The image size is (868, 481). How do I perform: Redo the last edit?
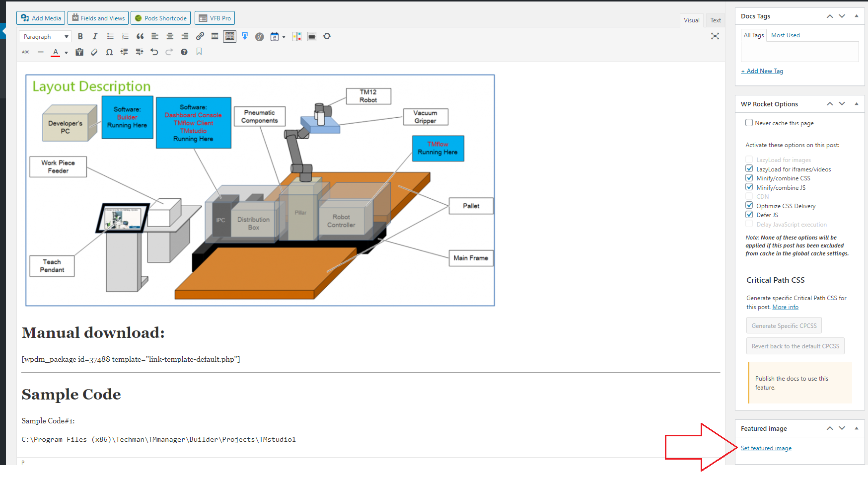(169, 52)
